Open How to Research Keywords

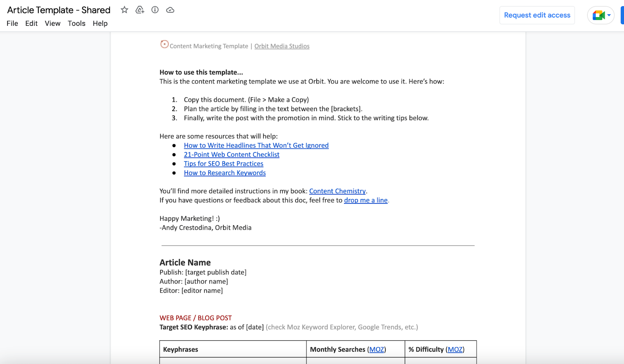point(225,173)
